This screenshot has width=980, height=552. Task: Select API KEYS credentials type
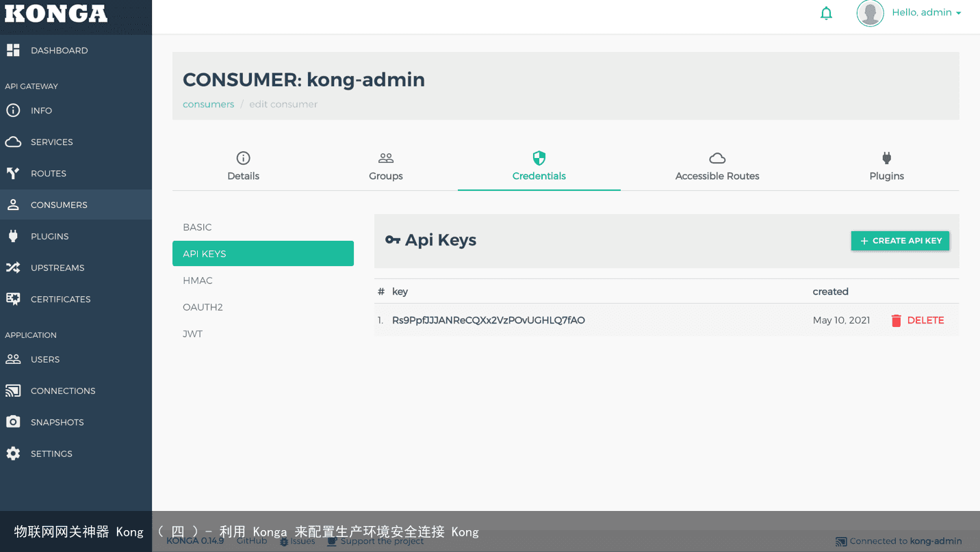[263, 253]
